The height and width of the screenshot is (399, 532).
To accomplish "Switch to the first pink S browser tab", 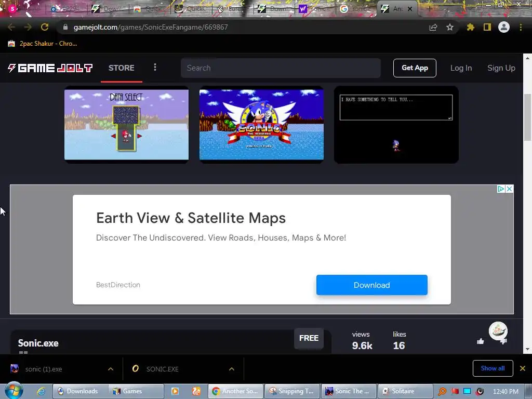I will tap(24, 9).
